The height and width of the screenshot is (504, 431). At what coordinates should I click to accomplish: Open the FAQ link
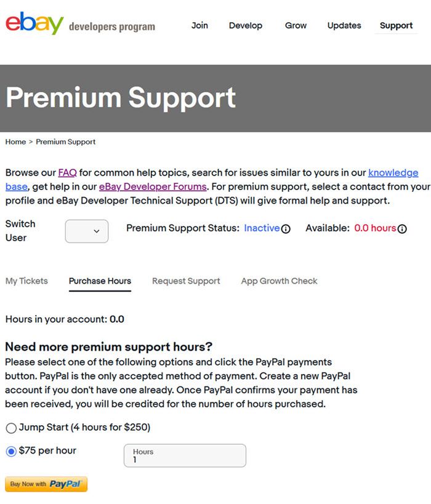[x=67, y=172]
